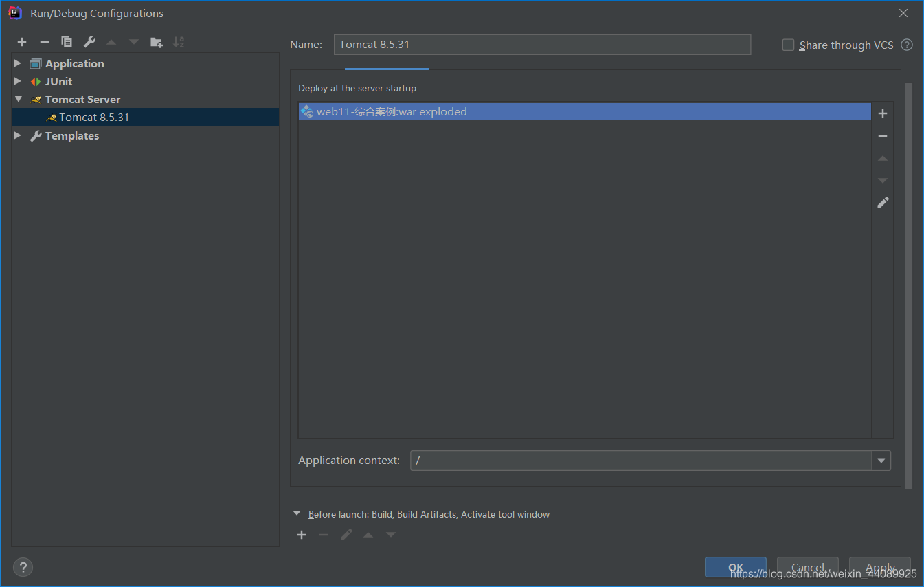Screen dimensions: 924x587
Task: Click Cancel button
Action: (808, 568)
